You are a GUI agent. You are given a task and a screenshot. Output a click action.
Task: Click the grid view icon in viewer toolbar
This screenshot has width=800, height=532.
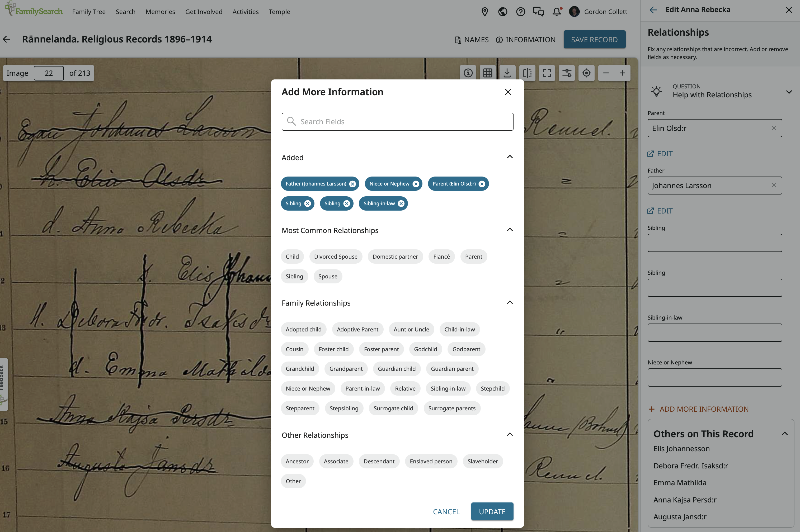[x=488, y=73]
